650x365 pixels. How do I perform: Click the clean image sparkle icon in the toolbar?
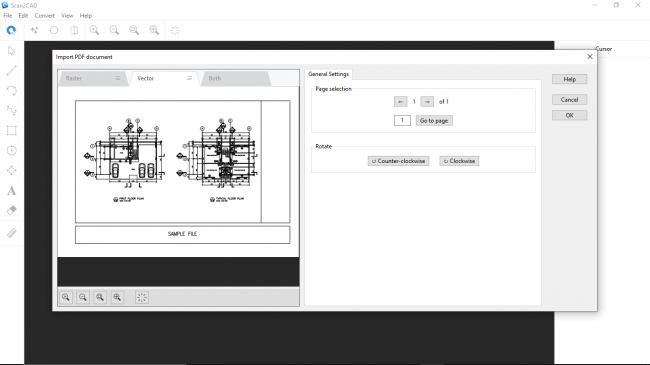coord(34,30)
